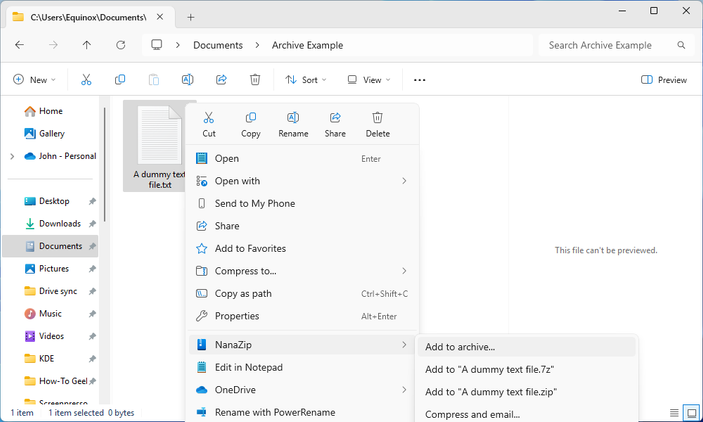This screenshot has height=422, width=703.
Task: Open Pictures in the sidebar
Action: tap(50, 268)
